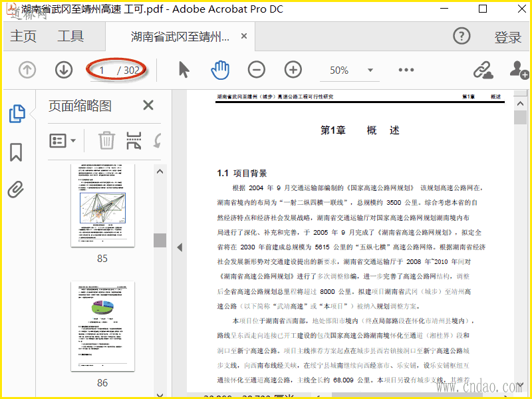
Task: Close the 湖南省武冈至靖州 document tab
Action: tap(244, 36)
